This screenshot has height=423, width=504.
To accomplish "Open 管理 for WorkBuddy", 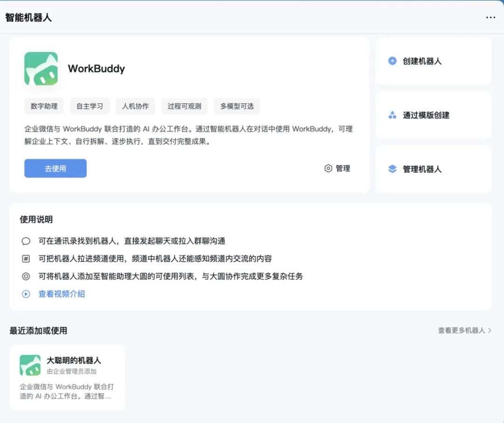I will tap(337, 168).
